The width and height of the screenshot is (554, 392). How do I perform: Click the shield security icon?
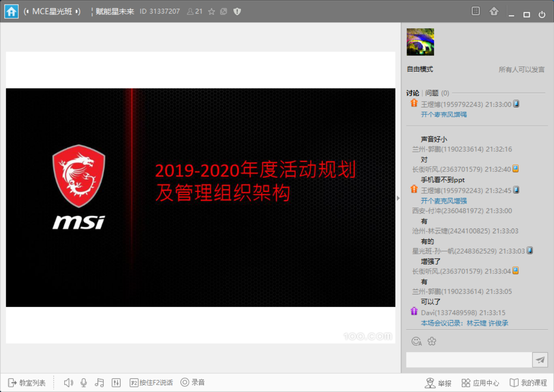point(237,12)
